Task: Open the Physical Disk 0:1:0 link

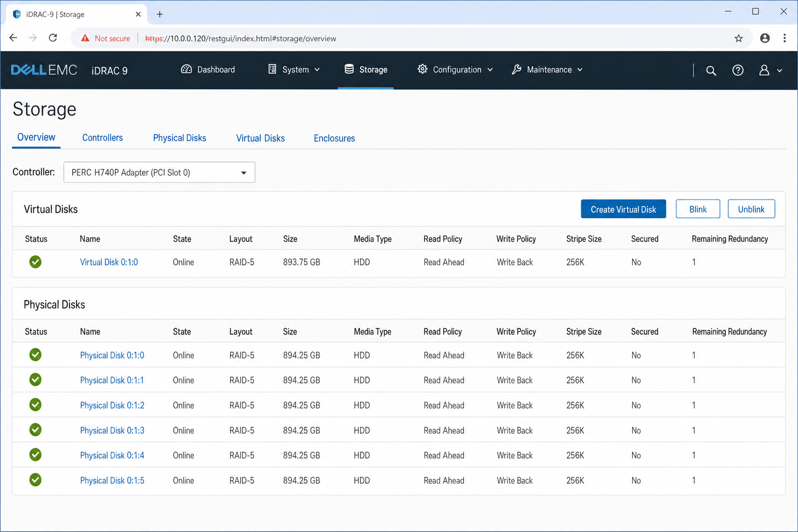Action: (112, 355)
